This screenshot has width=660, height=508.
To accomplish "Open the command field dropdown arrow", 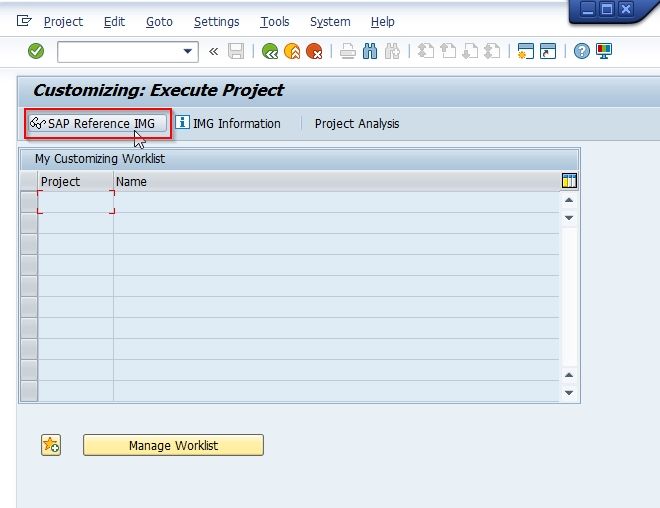I will pyautogui.click(x=188, y=51).
